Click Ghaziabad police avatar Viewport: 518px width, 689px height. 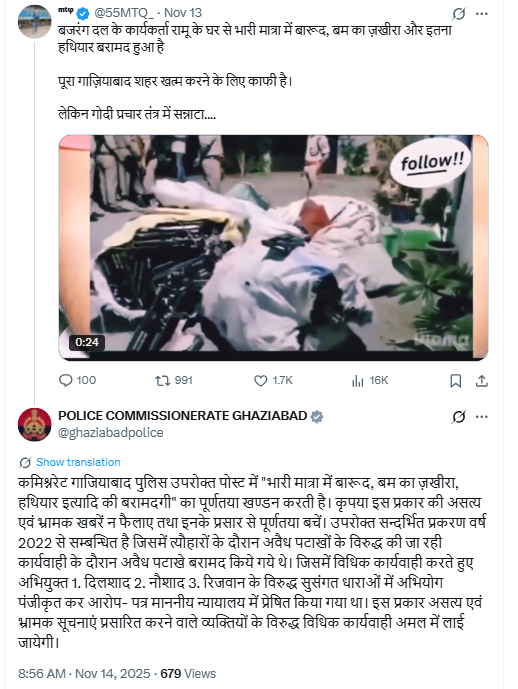35,424
